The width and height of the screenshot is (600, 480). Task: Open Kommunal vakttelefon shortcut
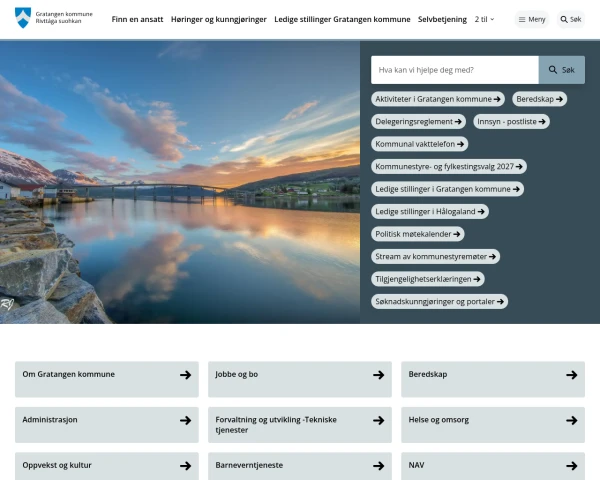pyautogui.click(x=419, y=144)
